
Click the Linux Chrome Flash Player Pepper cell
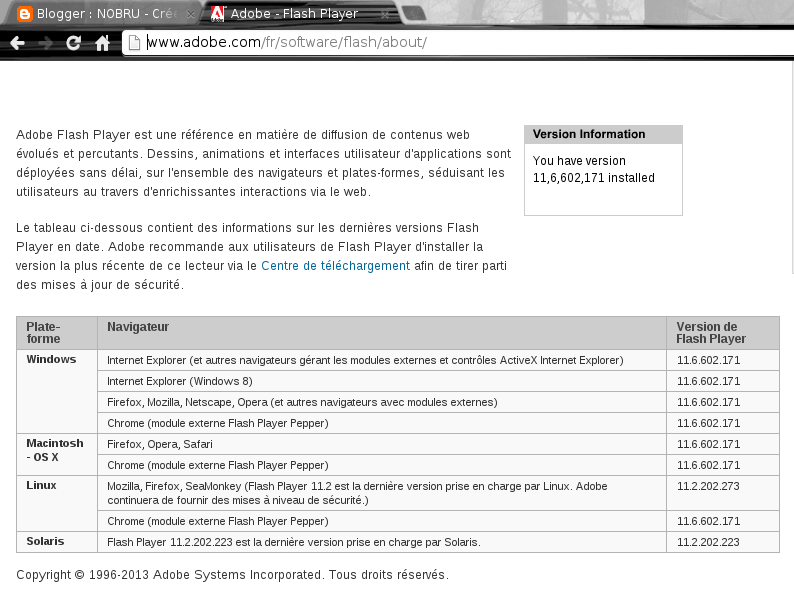pos(382,521)
